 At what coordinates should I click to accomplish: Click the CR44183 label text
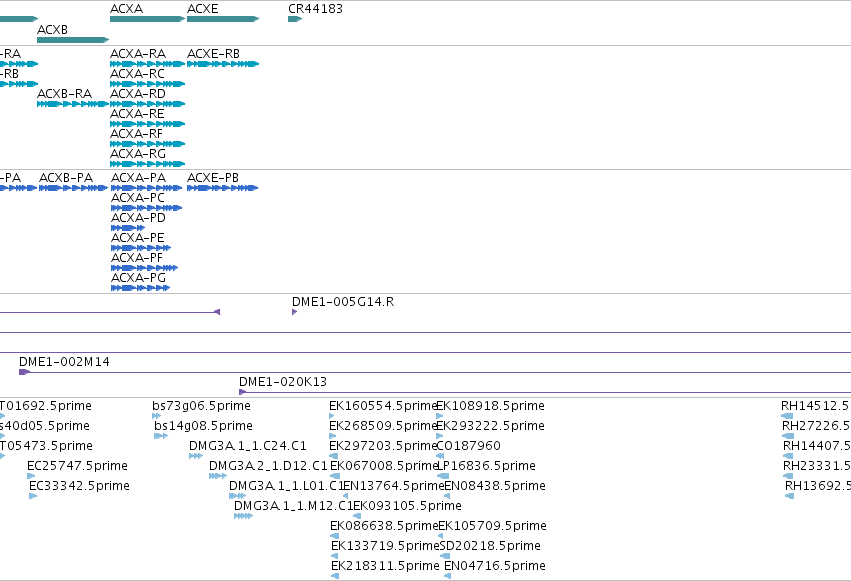[315, 9]
